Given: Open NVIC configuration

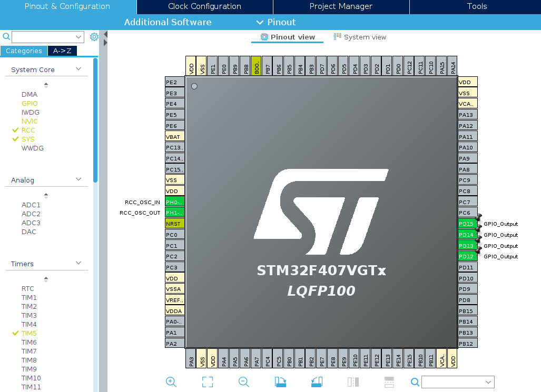Looking at the screenshot, I should click(x=29, y=122).
